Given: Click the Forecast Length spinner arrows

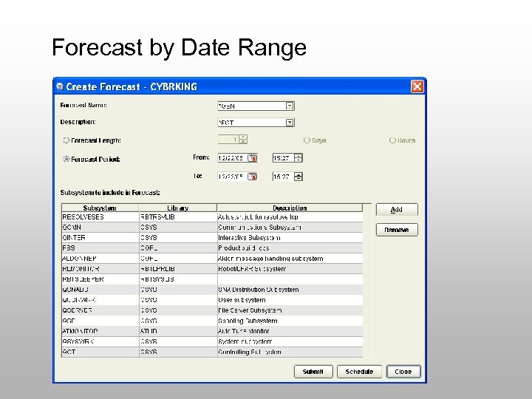Looking at the screenshot, I should coord(243,139).
